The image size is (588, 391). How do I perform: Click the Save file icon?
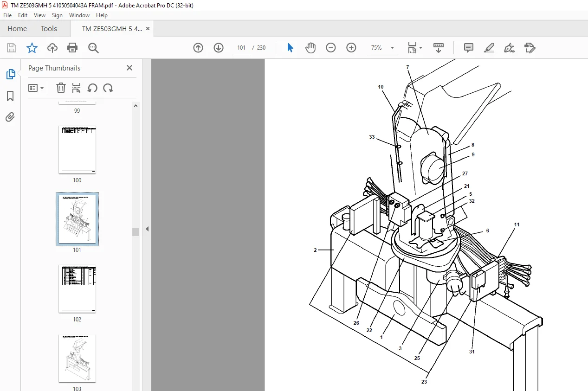(12, 48)
